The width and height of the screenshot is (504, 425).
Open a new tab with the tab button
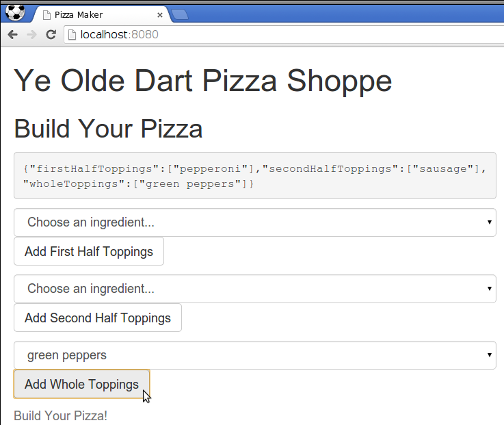[180, 15]
